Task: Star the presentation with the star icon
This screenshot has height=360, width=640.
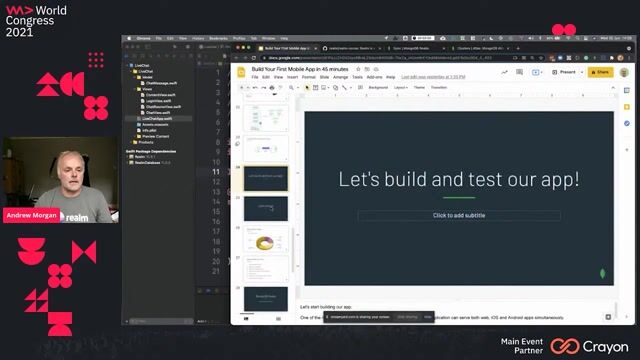Action: coord(358,69)
